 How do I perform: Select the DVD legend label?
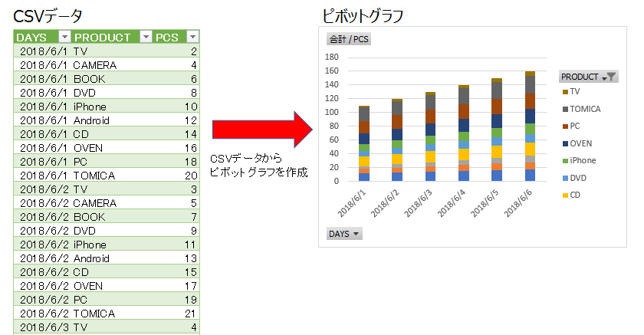(x=578, y=178)
